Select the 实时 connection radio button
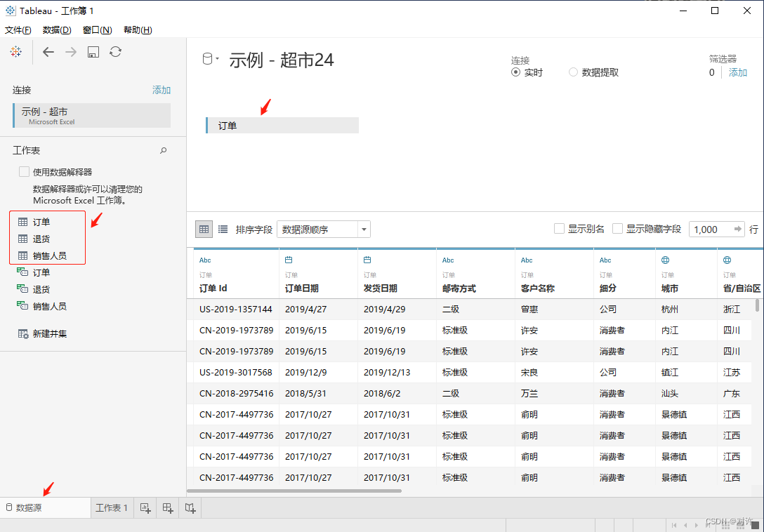Viewport: 764px width, 532px height. [515, 72]
